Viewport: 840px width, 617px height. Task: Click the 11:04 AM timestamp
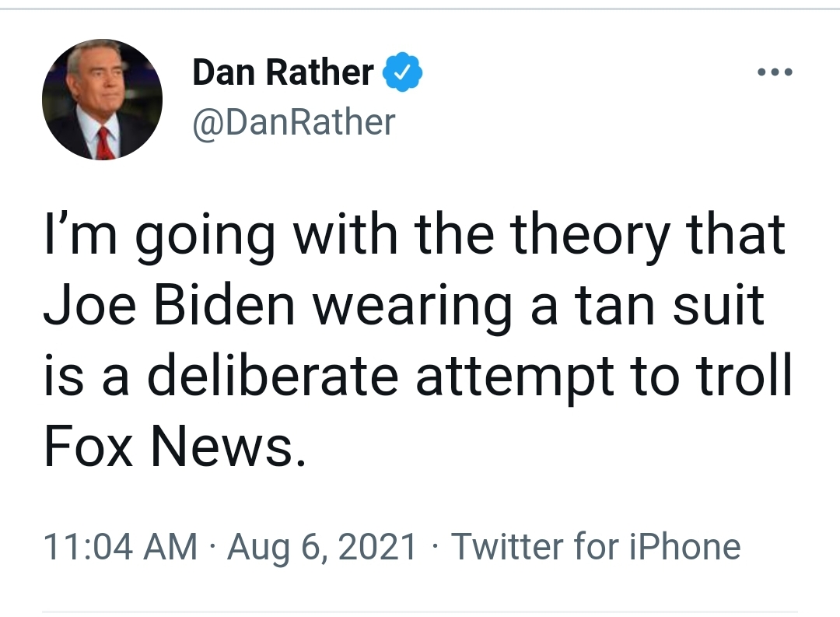(121, 547)
